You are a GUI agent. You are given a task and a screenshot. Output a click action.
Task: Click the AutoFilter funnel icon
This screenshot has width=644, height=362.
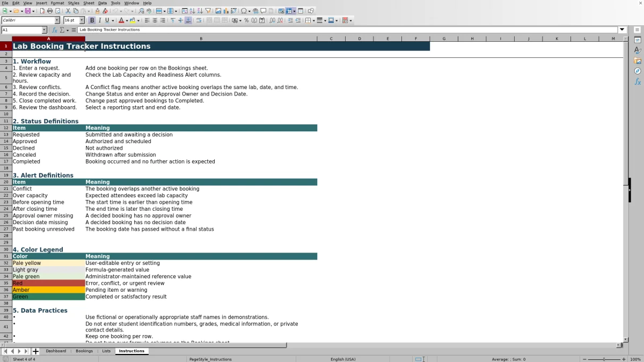coord(208,11)
